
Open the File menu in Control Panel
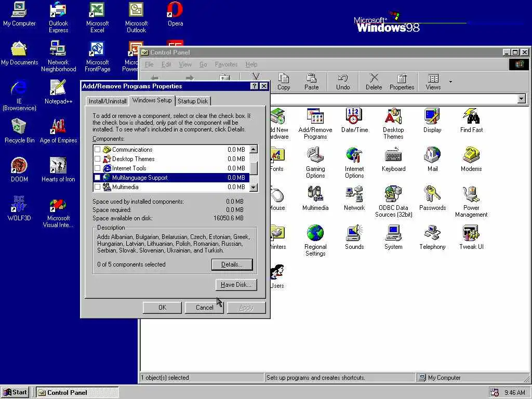point(149,64)
